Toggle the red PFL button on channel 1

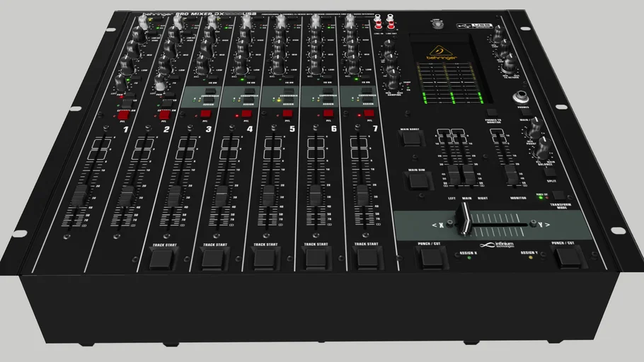click(x=123, y=115)
